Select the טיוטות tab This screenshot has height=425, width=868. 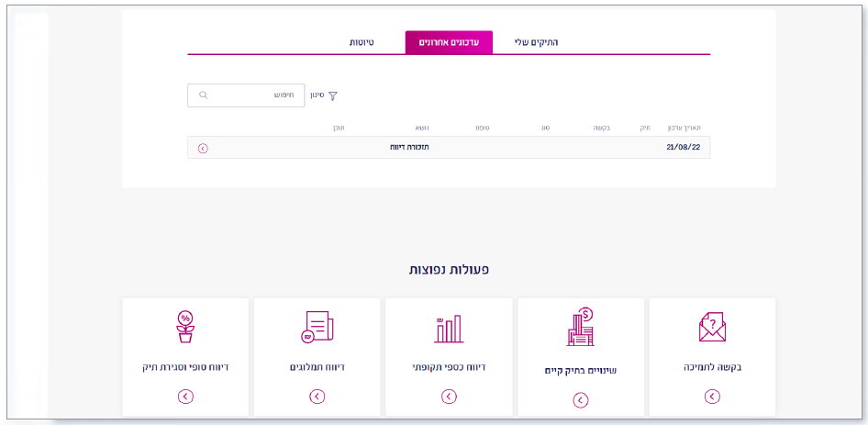pyautogui.click(x=361, y=42)
